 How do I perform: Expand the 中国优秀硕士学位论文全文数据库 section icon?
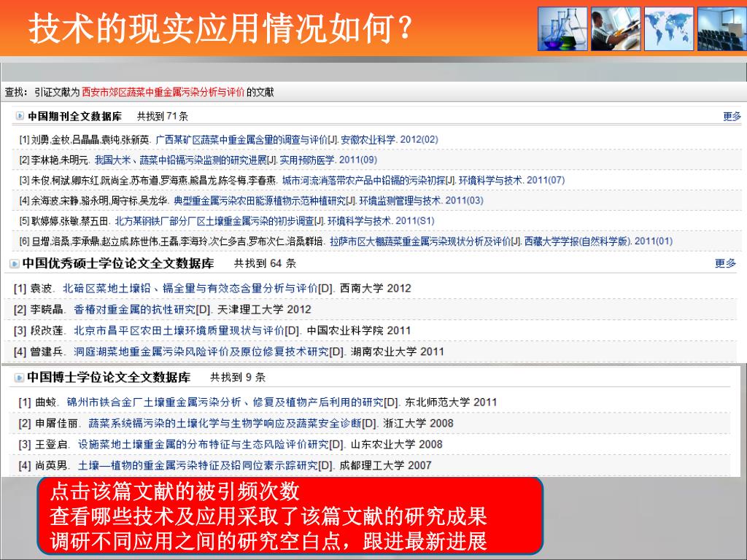point(15,263)
